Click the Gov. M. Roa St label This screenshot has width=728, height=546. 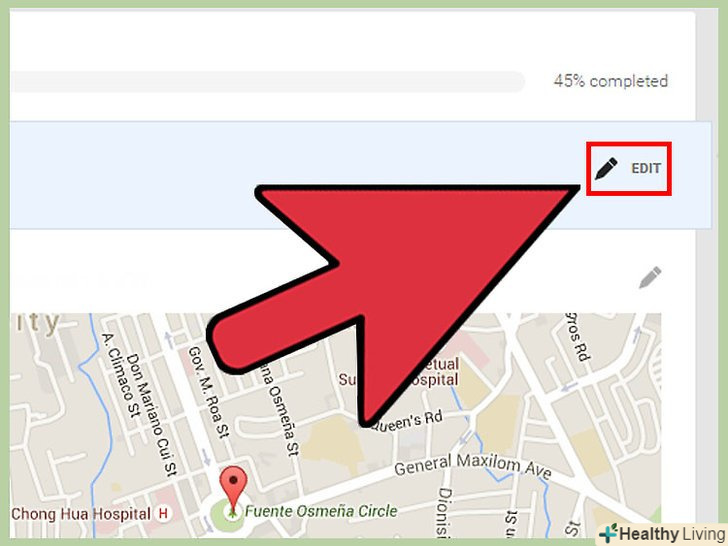coord(209,392)
